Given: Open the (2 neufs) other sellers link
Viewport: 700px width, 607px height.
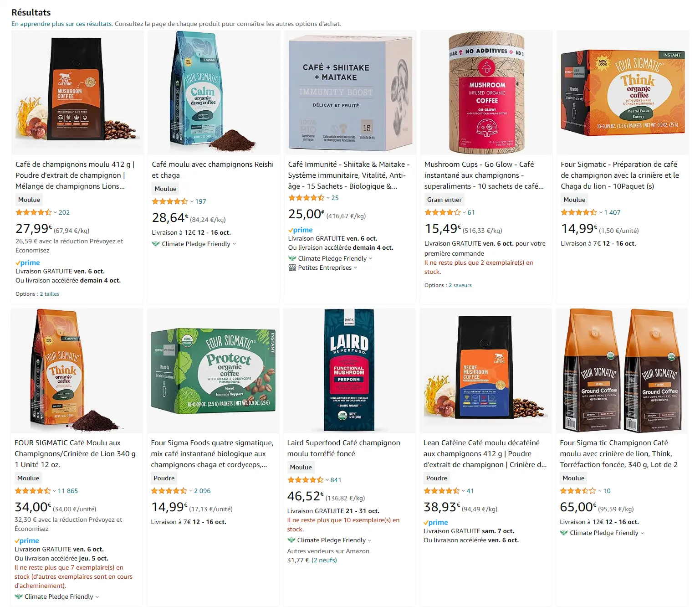Looking at the screenshot, I should click(324, 560).
